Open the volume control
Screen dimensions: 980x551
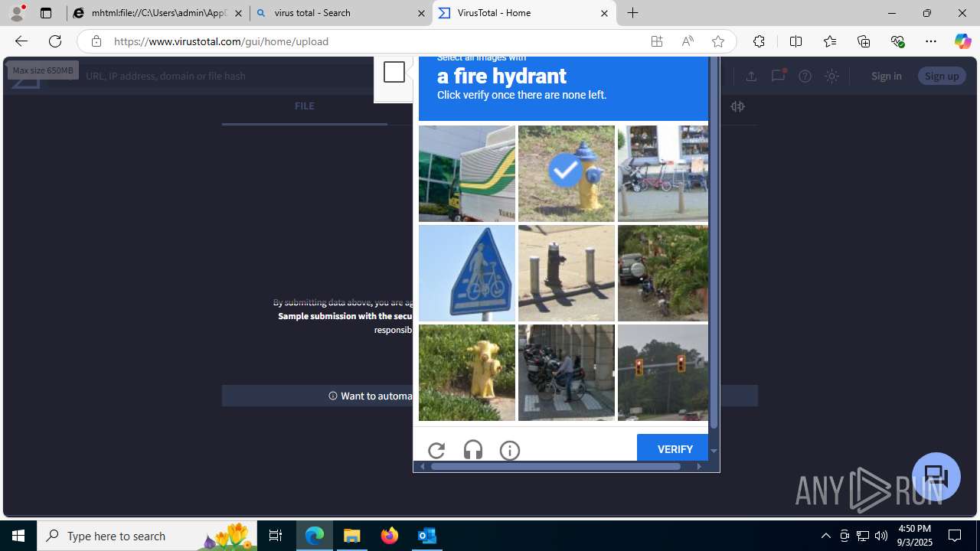point(881,536)
